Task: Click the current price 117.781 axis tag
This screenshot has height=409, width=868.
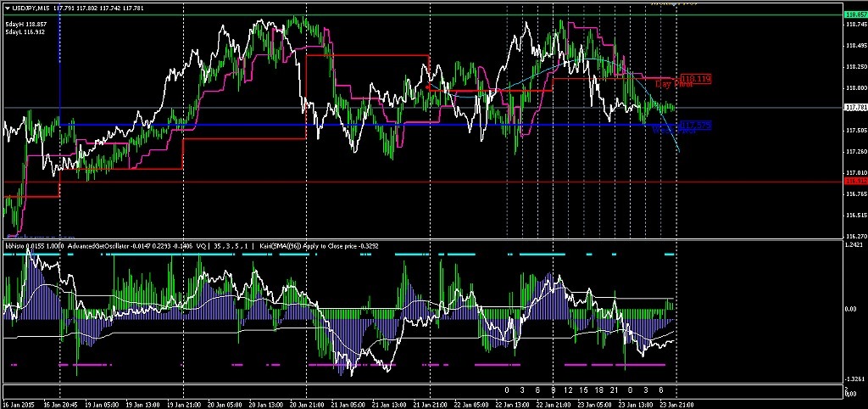Action: click(x=855, y=108)
